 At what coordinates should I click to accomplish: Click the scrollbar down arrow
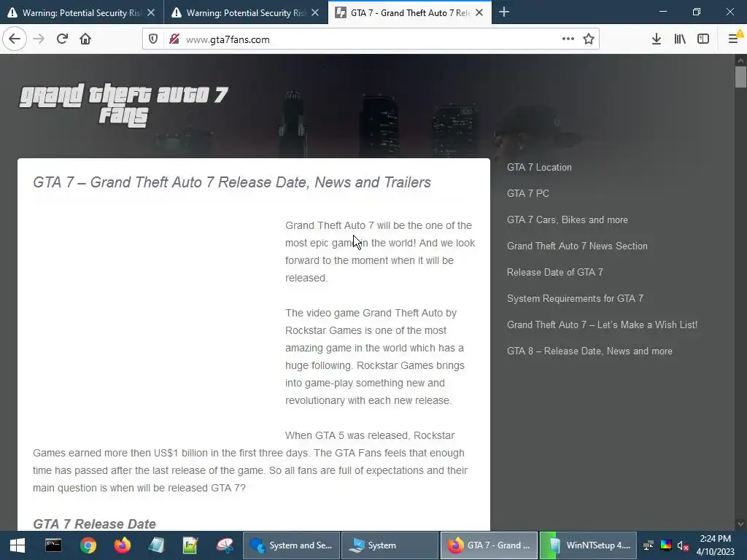pos(740,524)
